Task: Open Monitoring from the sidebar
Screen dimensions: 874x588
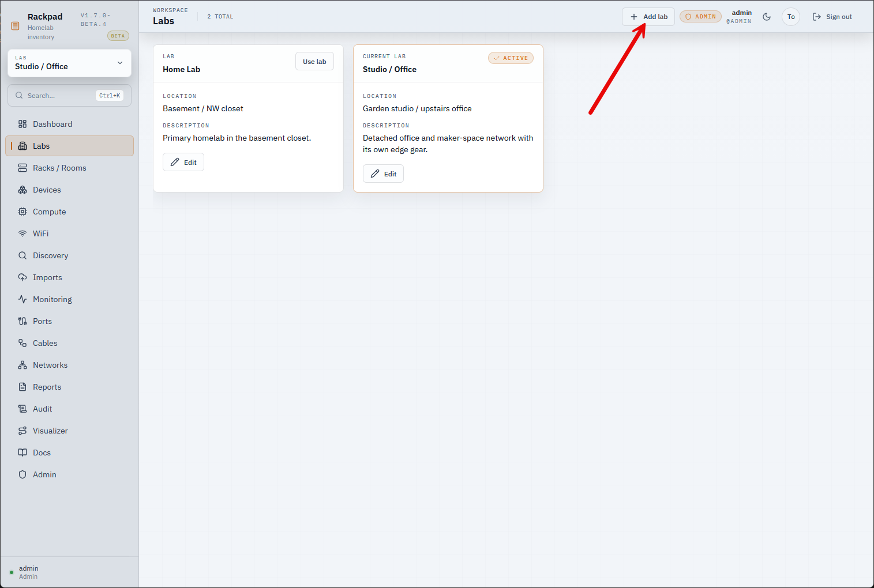Action: (x=69, y=299)
